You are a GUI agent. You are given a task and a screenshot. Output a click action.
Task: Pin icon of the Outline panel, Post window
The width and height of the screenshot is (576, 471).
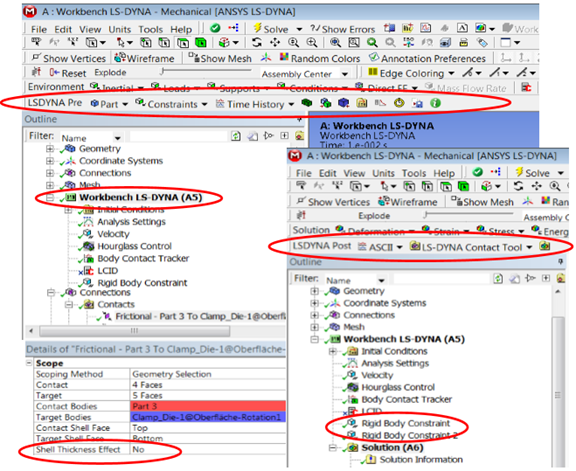pos(561,261)
